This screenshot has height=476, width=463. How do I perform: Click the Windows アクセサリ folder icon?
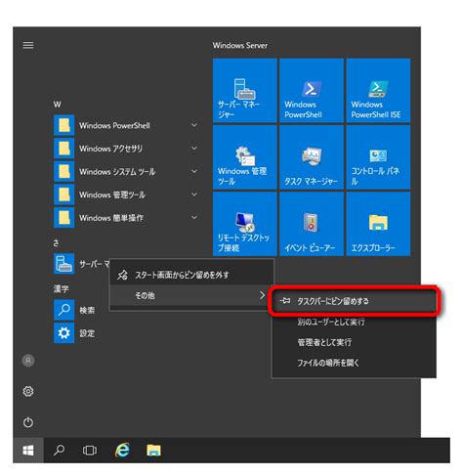point(63,149)
